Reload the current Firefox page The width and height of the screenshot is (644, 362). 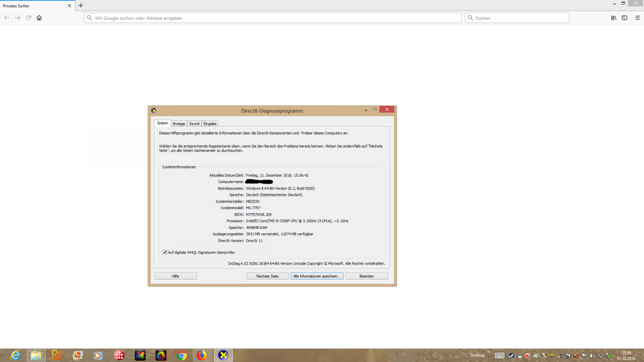(x=29, y=18)
